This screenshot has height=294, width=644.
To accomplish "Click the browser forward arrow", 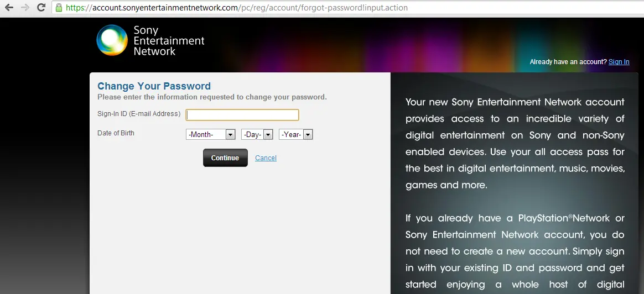I will pos(25,7).
